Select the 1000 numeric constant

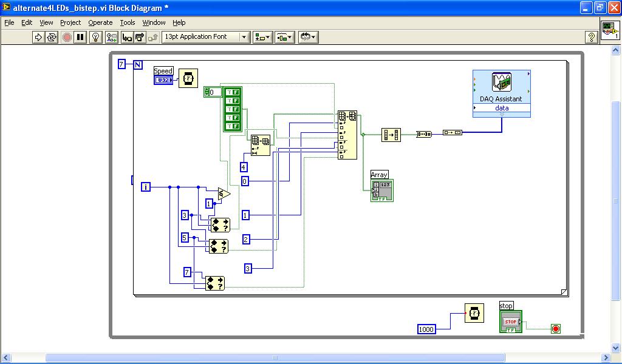point(426,329)
